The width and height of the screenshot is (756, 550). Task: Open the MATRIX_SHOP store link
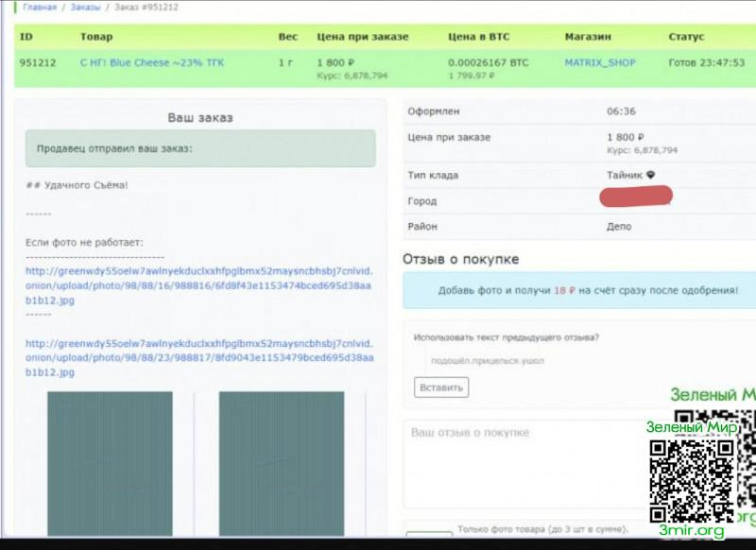(x=600, y=63)
